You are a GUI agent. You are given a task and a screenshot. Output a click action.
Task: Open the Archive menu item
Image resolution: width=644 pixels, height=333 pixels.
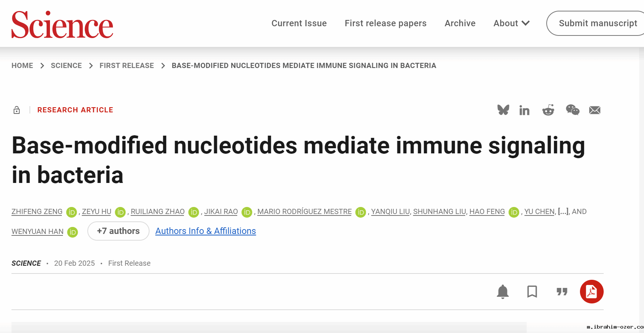[x=460, y=23]
